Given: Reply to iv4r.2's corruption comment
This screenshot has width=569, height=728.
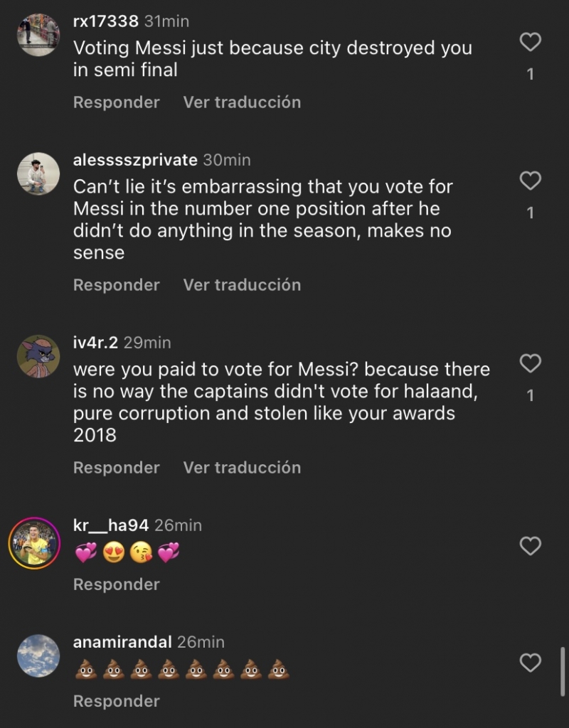Looking at the screenshot, I should pyautogui.click(x=116, y=468).
